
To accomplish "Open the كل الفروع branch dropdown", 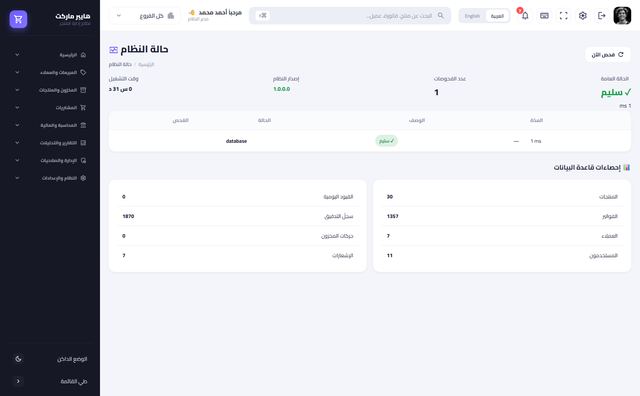I will 145,16.
